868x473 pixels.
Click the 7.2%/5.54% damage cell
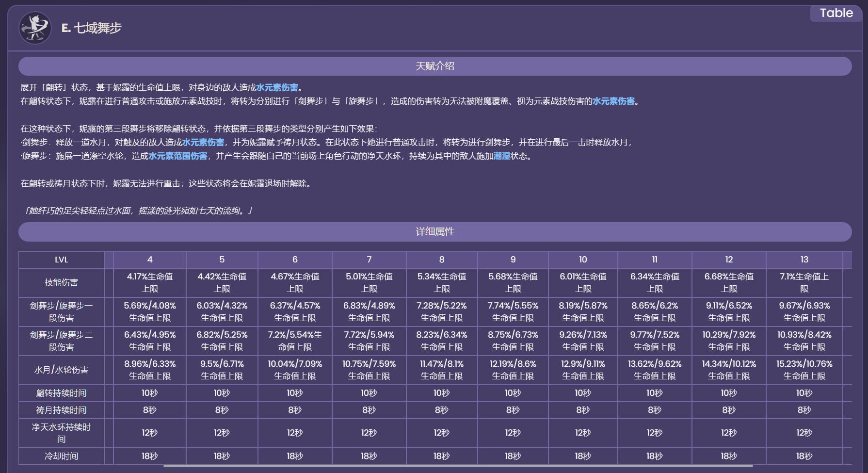point(295,341)
